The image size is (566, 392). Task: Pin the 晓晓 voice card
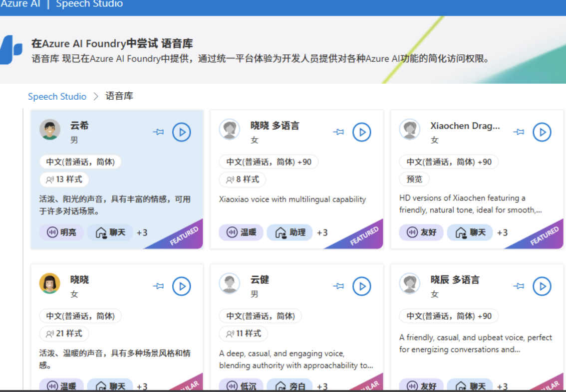158,286
